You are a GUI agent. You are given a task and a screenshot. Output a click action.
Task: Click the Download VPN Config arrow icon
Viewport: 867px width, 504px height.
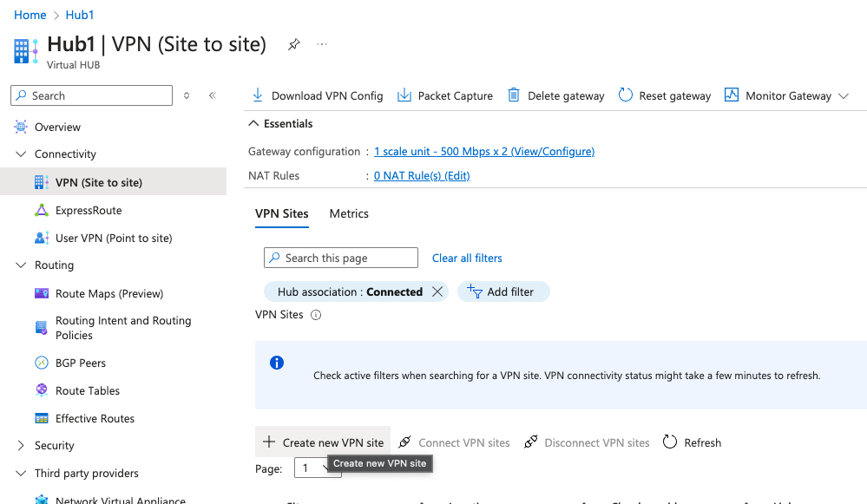(x=258, y=95)
